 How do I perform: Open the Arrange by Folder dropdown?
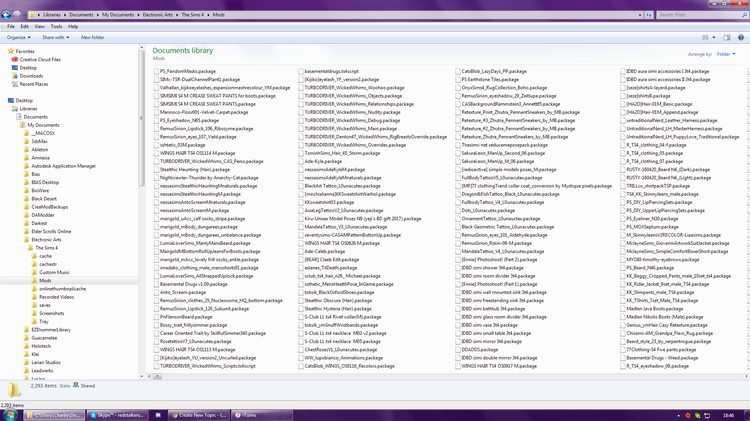coord(726,54)
